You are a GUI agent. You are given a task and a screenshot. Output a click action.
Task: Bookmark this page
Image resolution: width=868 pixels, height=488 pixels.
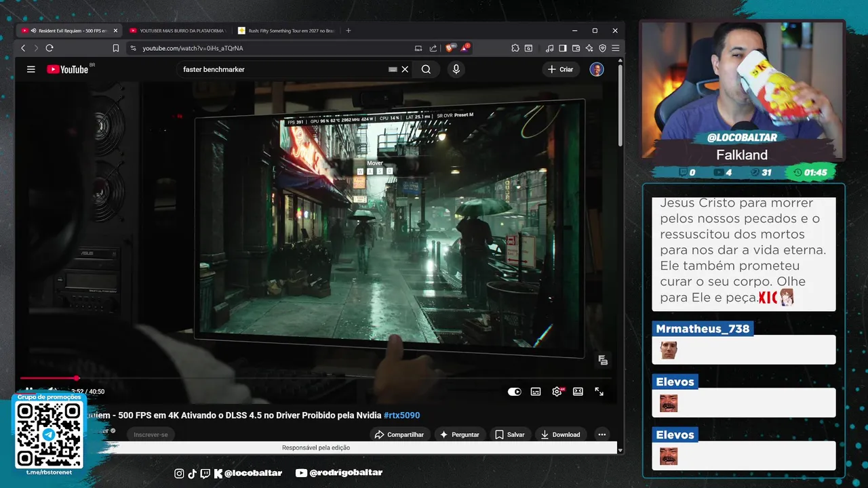tap(116, 48)
